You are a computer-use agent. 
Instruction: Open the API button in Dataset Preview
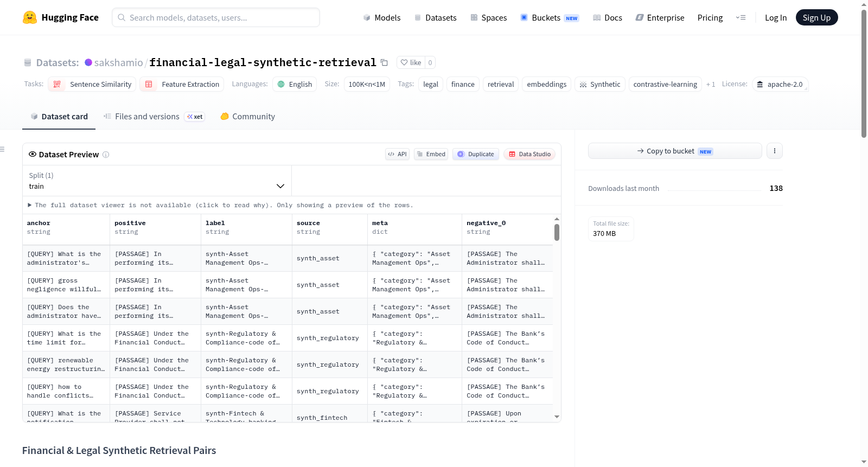click(x=397, y=154)
